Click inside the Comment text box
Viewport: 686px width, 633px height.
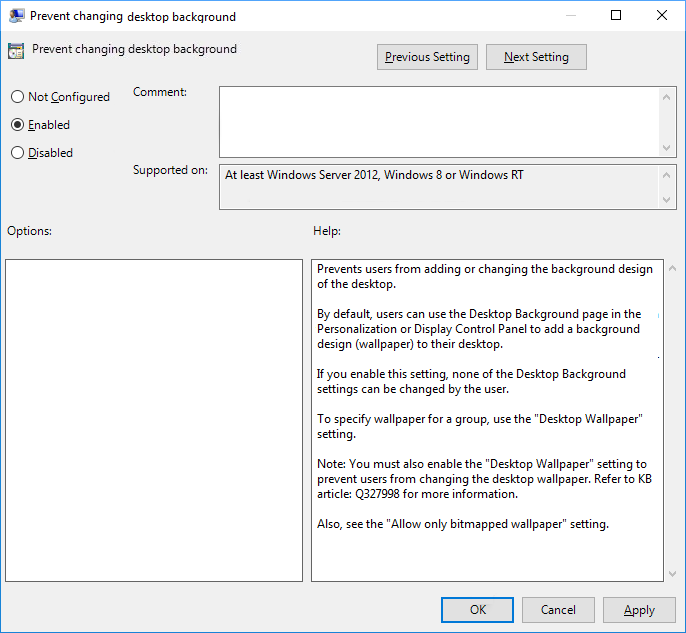438,120
